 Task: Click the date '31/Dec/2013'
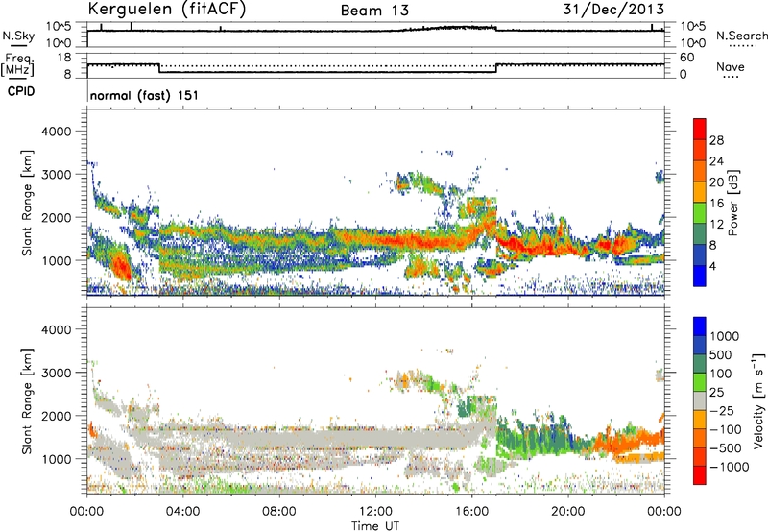pyautogui.click(x=613, y=9)
